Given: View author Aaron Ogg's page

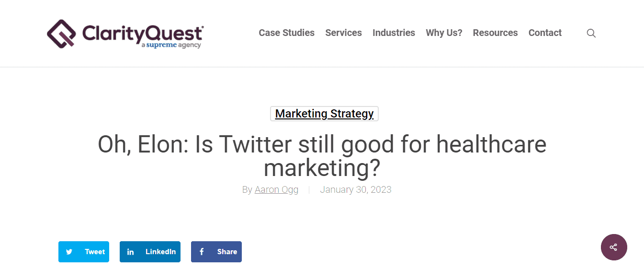Looking at the screenshot, I should [276, 189].
